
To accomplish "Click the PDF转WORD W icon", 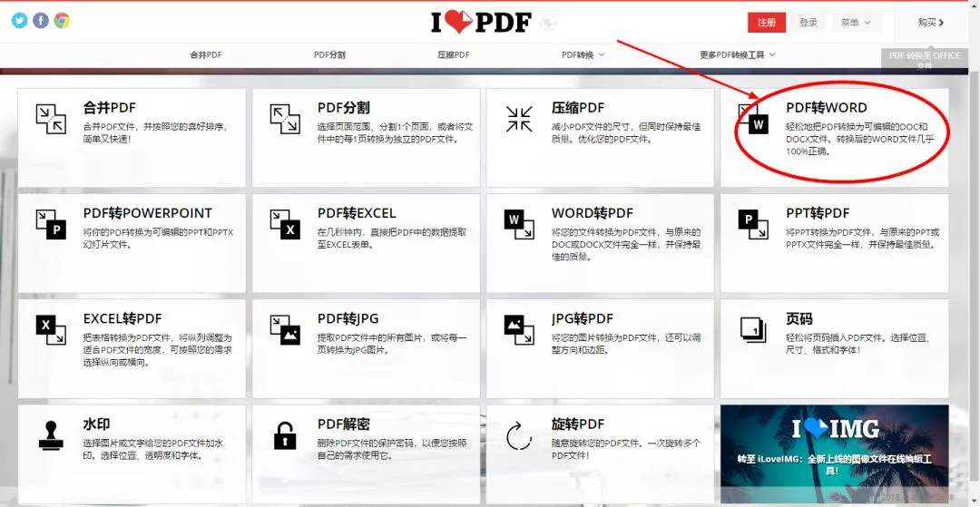I will tap(753, 120).
